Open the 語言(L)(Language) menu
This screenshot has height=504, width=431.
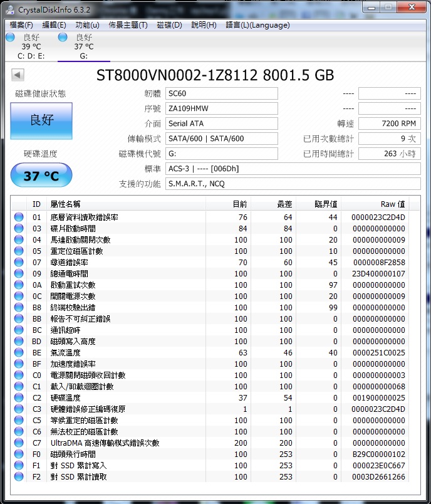(257, 25)
